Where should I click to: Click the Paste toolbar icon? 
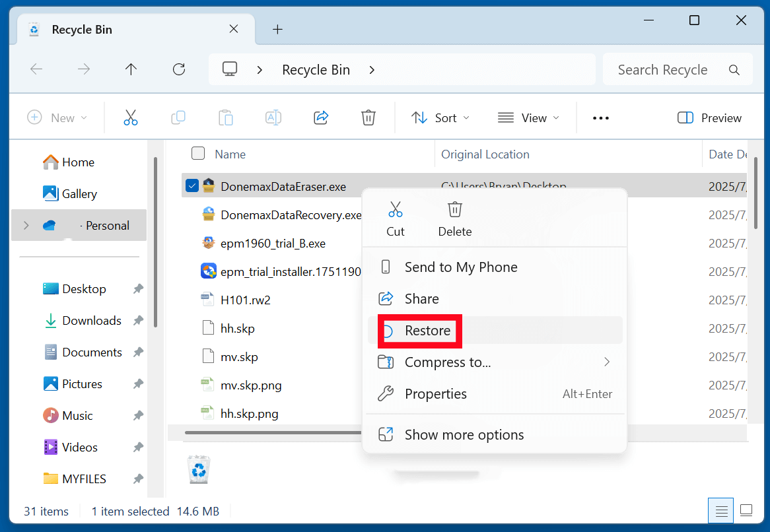click(225, 117)
